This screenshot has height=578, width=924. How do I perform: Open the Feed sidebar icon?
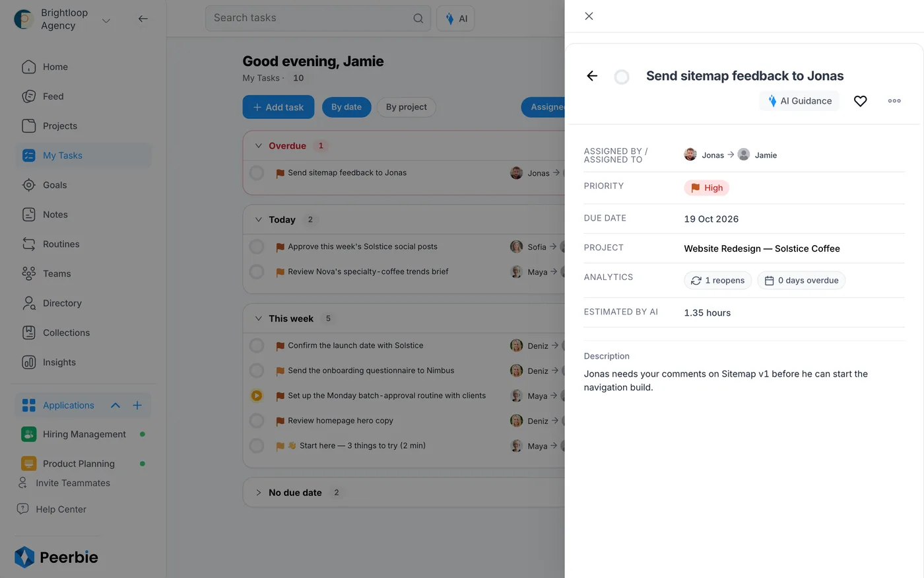28,96
